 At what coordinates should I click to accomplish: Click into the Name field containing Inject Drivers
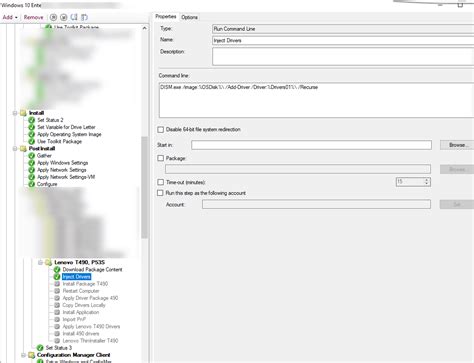click(343, 40)
